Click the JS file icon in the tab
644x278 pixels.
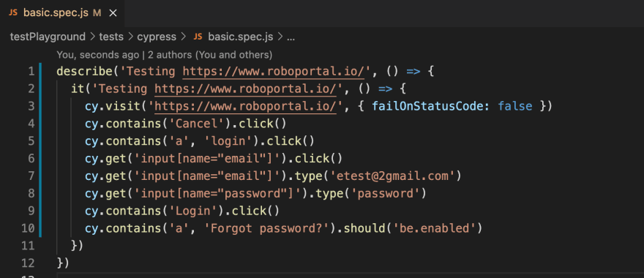click(x=13, y=12)
